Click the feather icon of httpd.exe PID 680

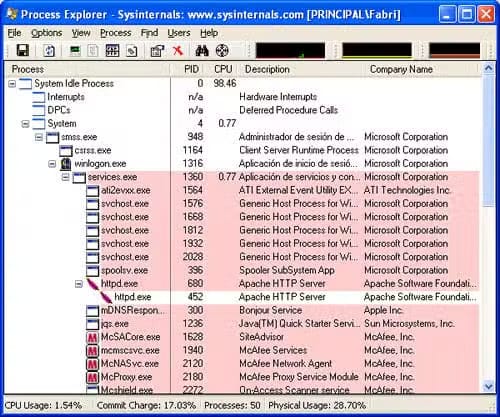[93, 284]
